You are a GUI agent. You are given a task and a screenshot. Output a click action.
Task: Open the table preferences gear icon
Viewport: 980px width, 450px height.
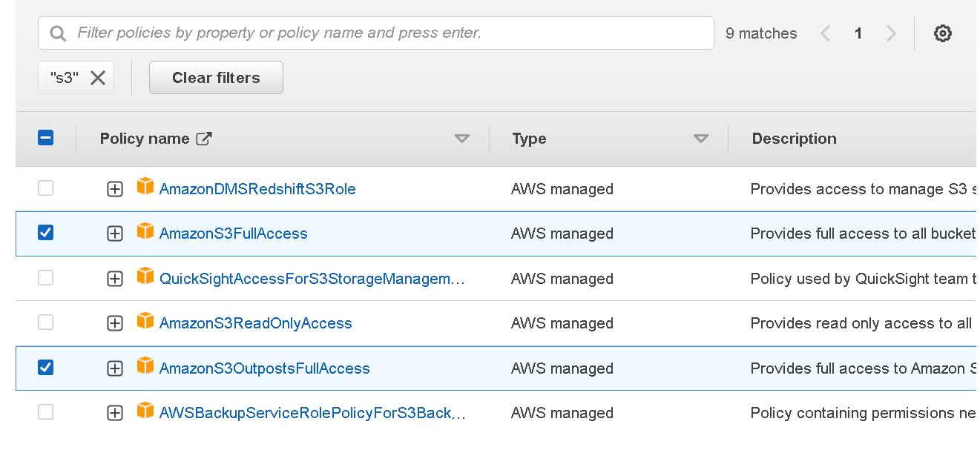pyautogui.click(x=942, y=33)
